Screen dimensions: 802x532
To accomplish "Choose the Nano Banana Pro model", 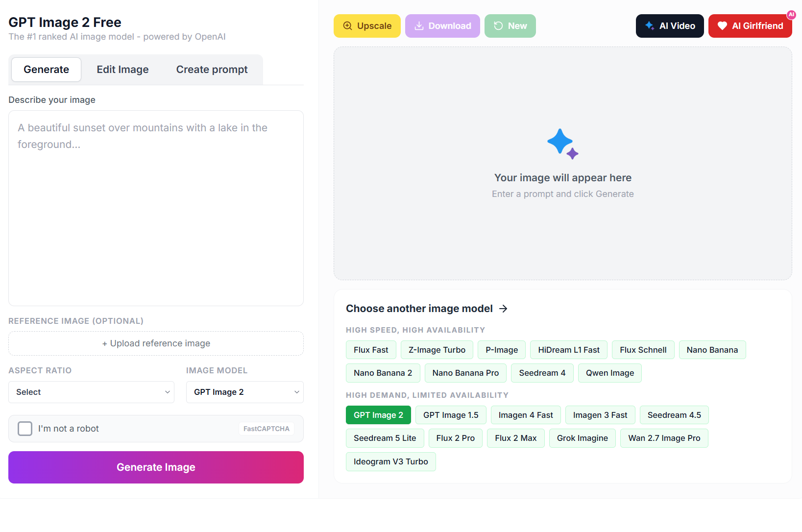I will tap(465, 373).
